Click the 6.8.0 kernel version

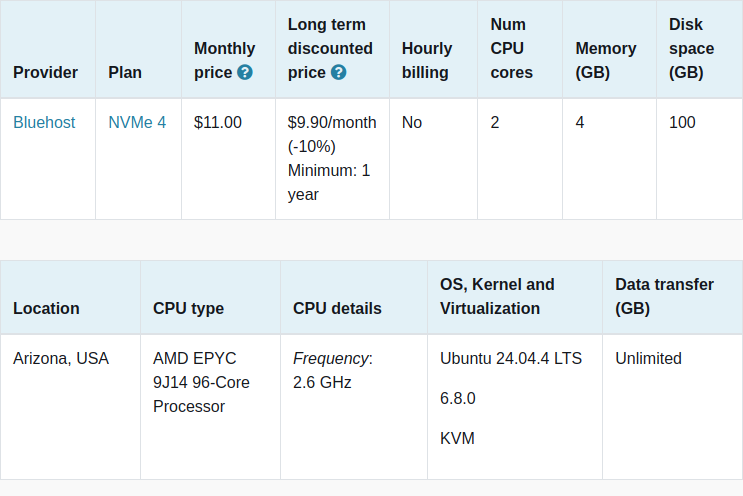(x=458, y=398)
